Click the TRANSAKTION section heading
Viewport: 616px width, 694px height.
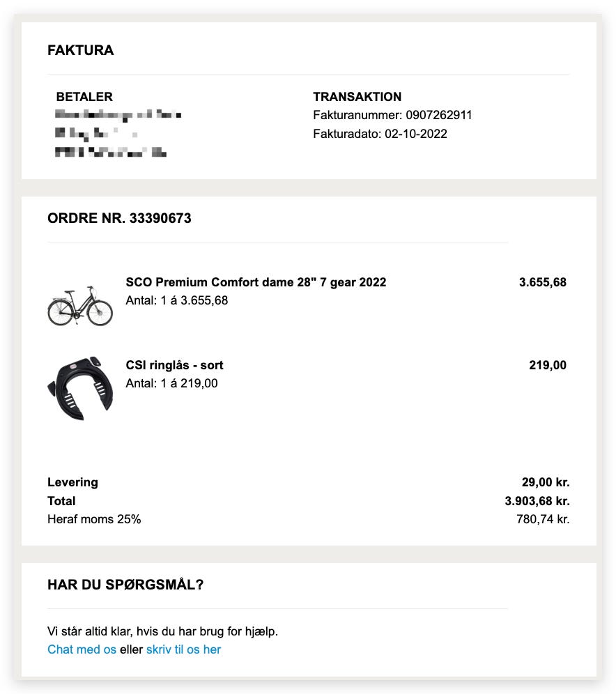[357, 97]
